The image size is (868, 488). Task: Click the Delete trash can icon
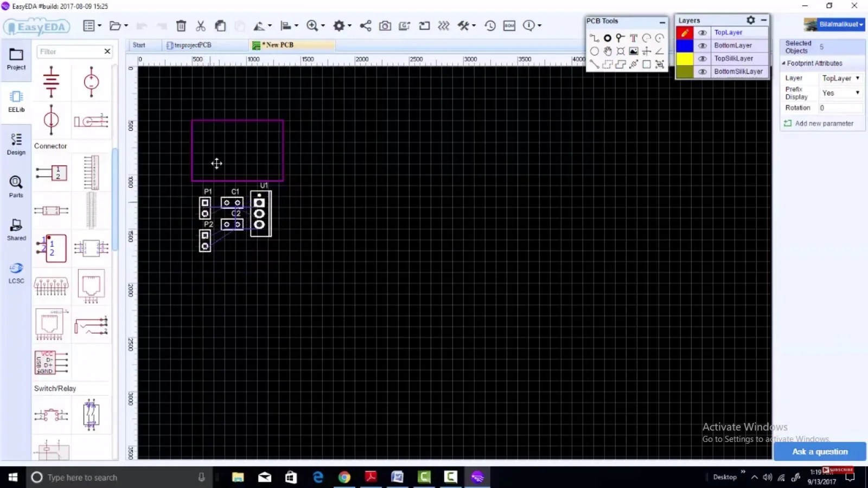click(181, 25)
